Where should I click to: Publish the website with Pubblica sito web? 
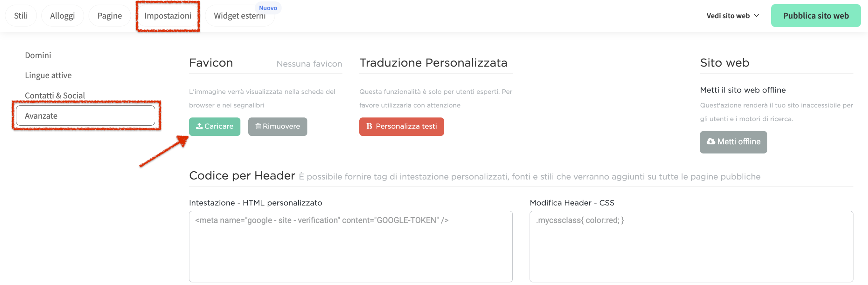point(816,15)
